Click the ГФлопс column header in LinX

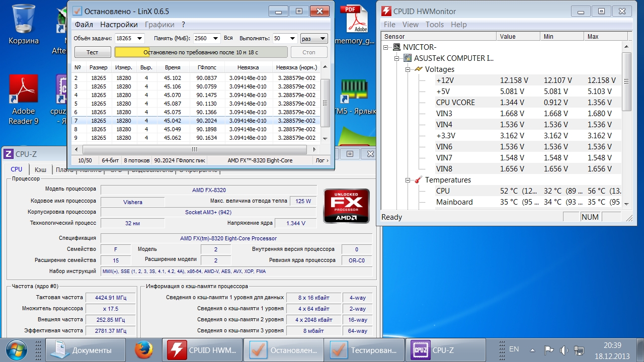point(207,67)
